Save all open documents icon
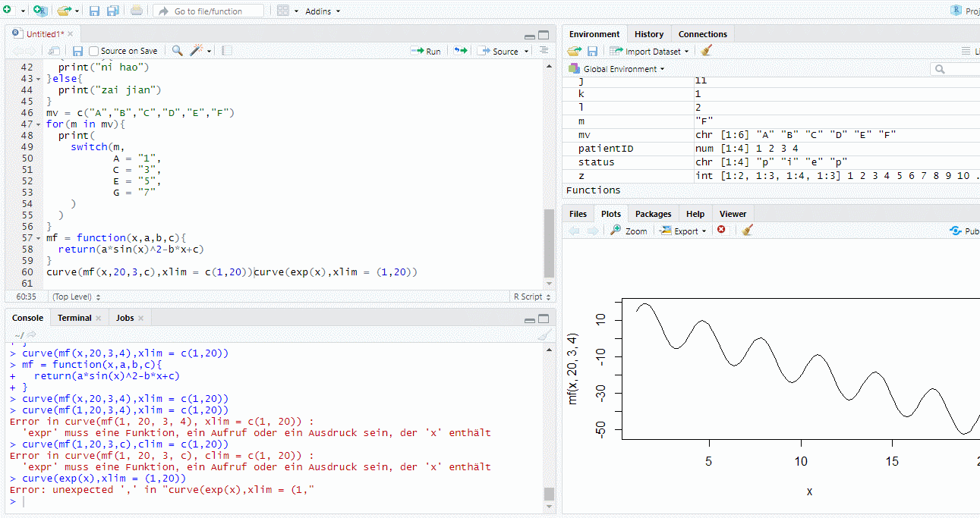 click(112, 11)
